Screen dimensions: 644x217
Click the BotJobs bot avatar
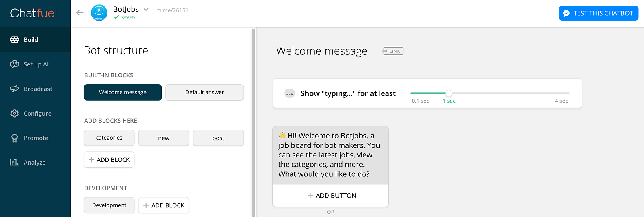point(99,13)
